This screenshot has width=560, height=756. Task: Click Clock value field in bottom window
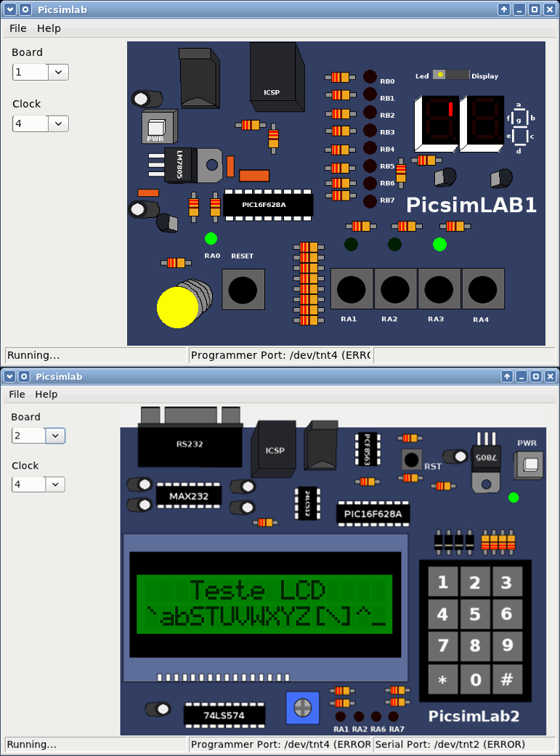tap(28, 484)
